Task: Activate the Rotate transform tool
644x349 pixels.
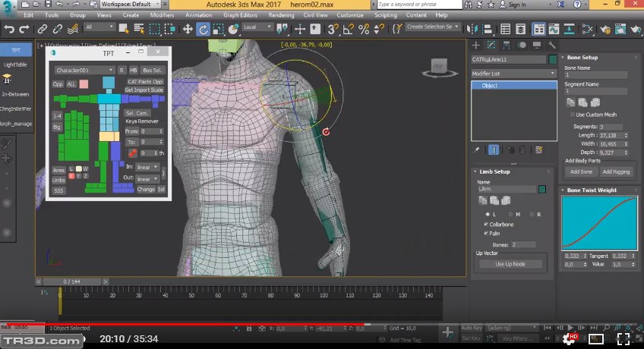Action: coord(204,29)
